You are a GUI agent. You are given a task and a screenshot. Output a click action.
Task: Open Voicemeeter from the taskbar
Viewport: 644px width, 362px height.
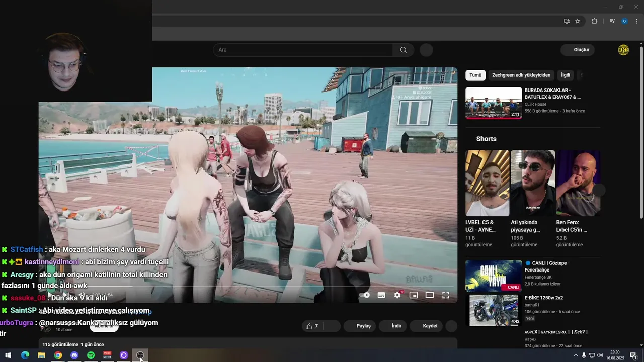[x=107, y=355]
